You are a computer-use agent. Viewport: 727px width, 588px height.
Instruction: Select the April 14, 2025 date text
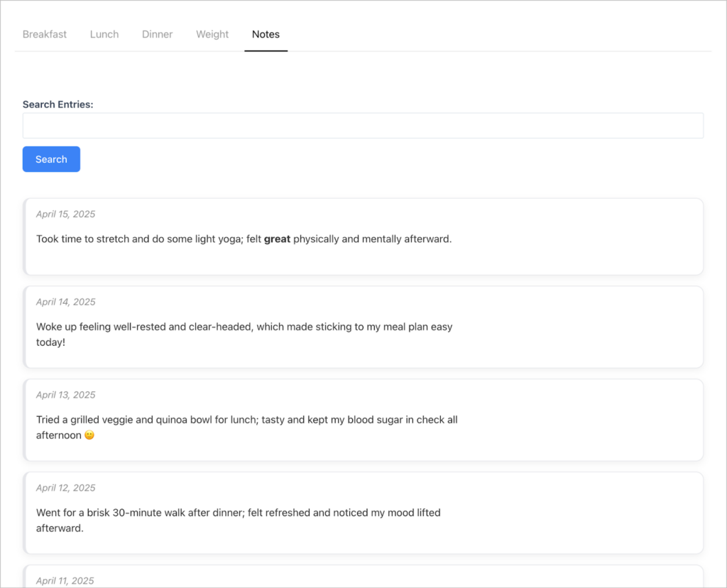pos(66,302)
